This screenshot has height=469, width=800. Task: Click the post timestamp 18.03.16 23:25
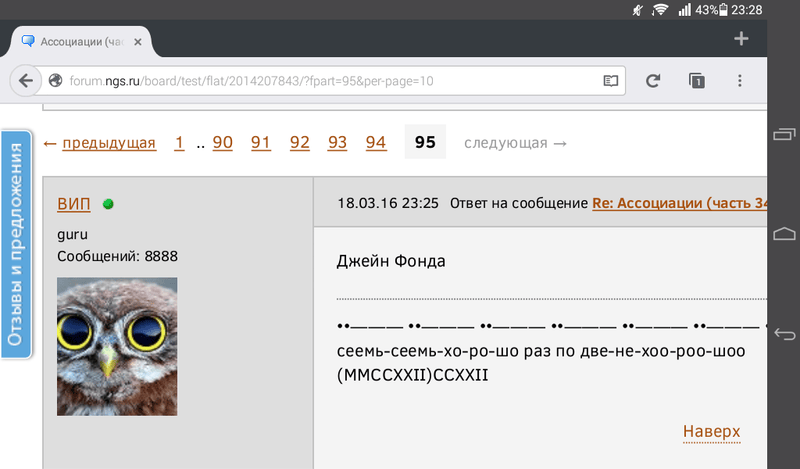click(388, 203)
